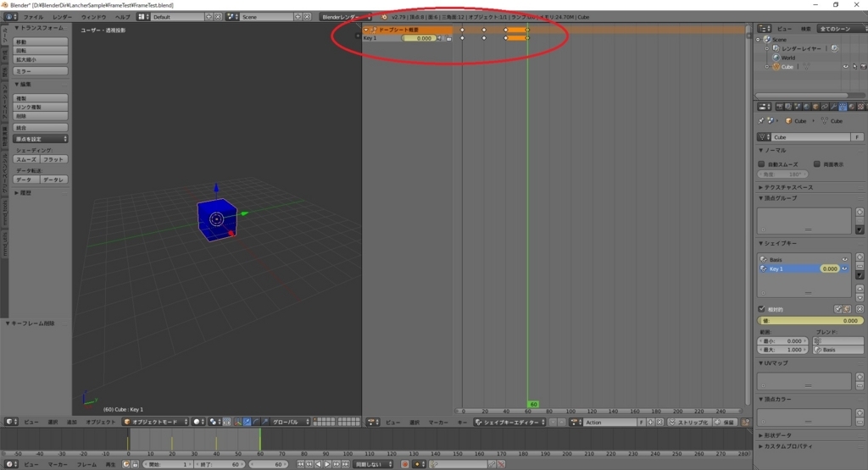Open the レンダー menu
868x470 pixels.
tap(62, 17)
